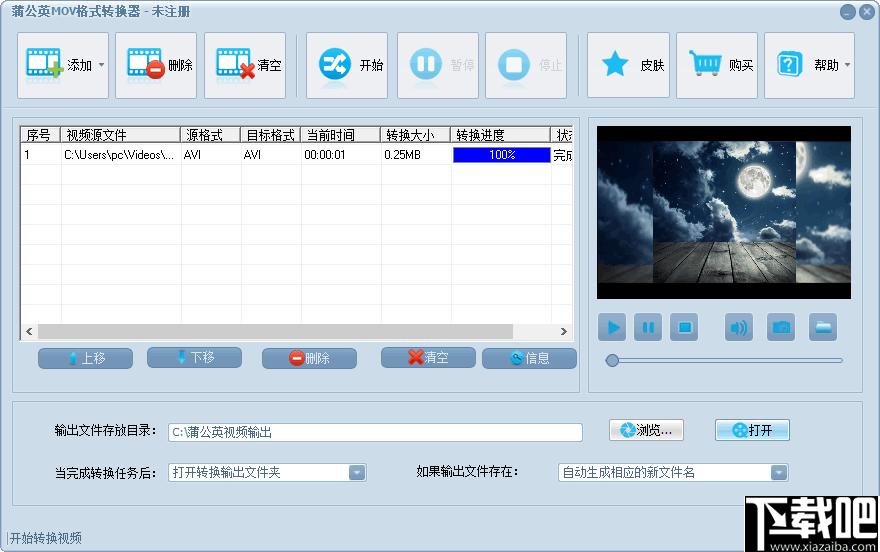Click the 暂停 pause toolbar button
The width and height of the screenshot is (880, 552).
[438, 65]
